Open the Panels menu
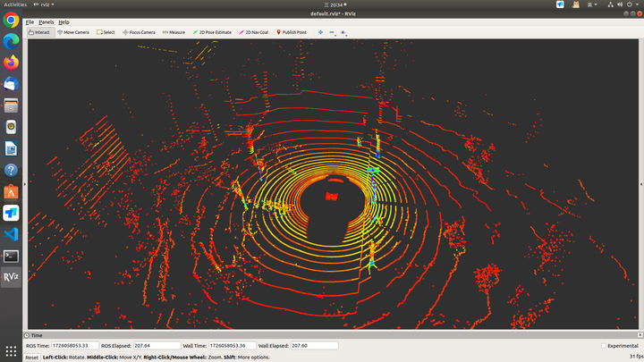The height and width of the screenshot is (362, 644). [46, 21]
